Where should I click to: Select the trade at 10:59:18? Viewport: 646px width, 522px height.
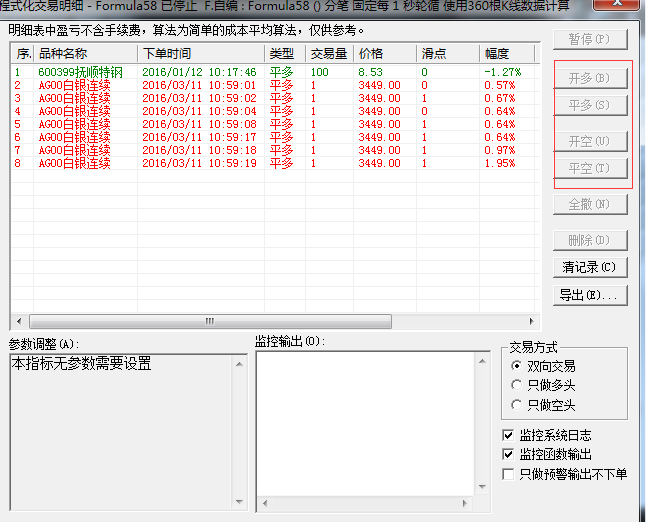pos(275,150)
